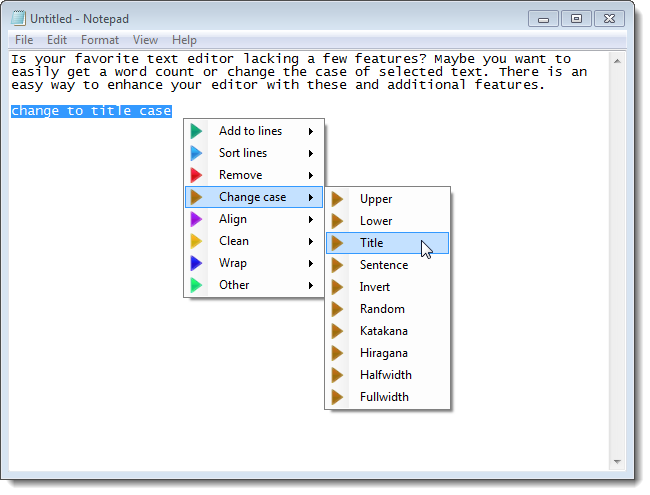This screenshot has width=650, height=495.
Task: Choose Sentence case option
Action: click(x=387, y=265)
